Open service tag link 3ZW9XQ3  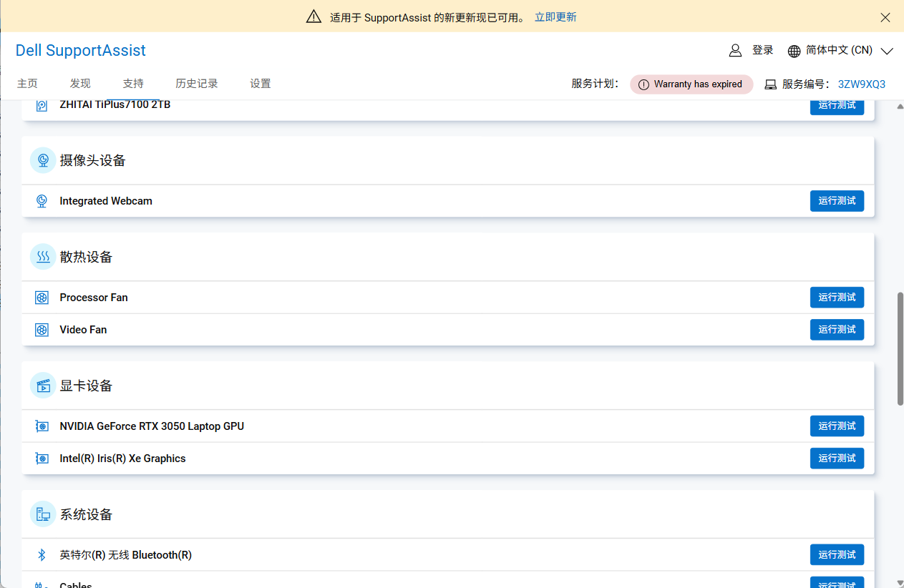coord(862,84)
